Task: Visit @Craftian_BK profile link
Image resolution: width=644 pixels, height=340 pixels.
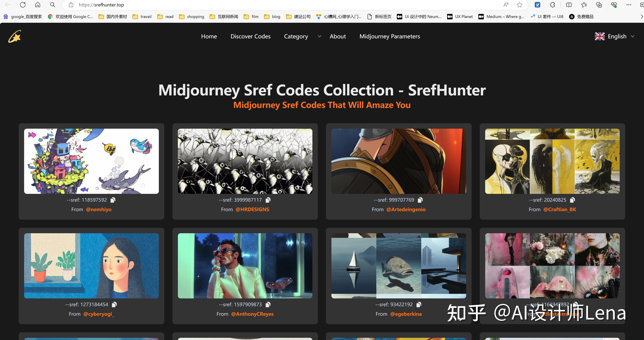Action: pos(560,209)
